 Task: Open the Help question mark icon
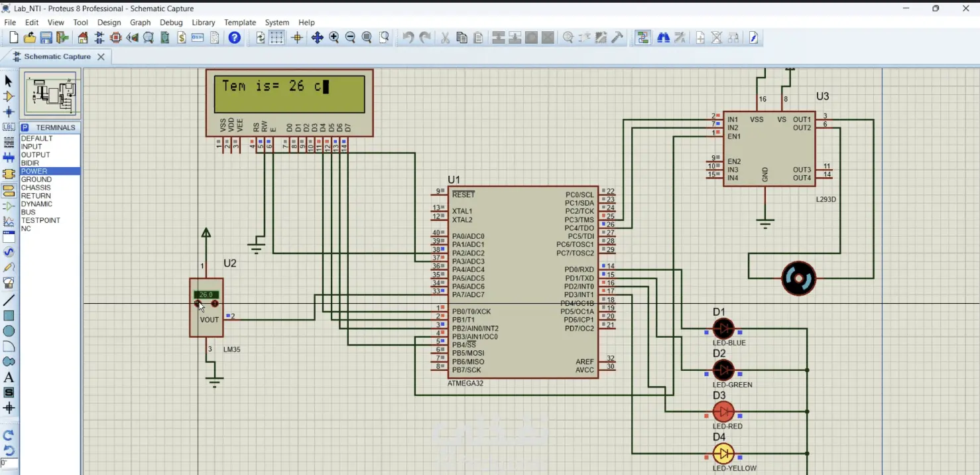[234, 38]
